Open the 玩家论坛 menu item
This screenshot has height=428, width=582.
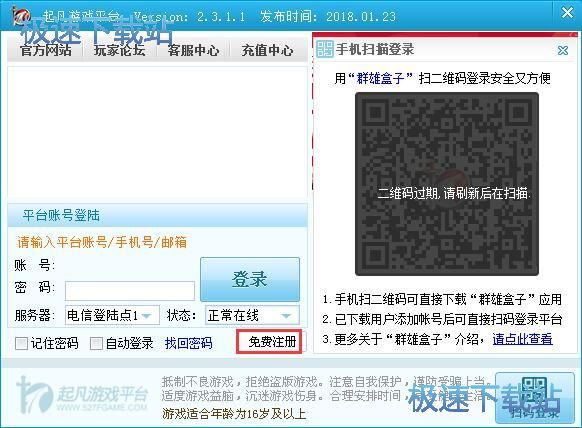click(120, 50)
